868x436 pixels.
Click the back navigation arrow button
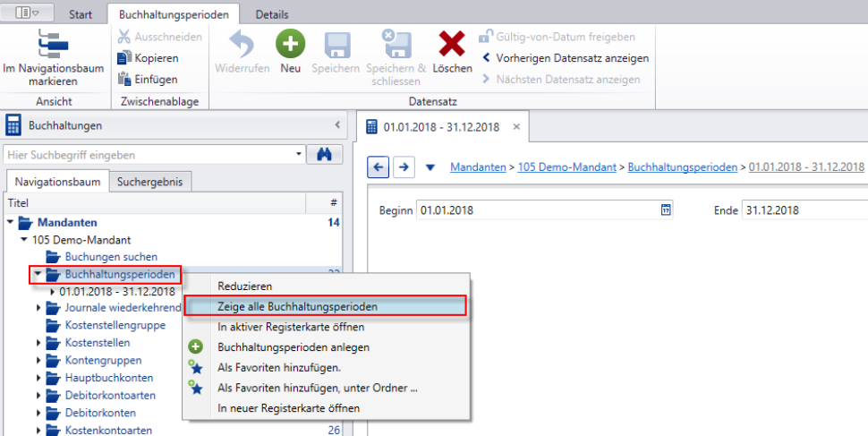[379, 167]
